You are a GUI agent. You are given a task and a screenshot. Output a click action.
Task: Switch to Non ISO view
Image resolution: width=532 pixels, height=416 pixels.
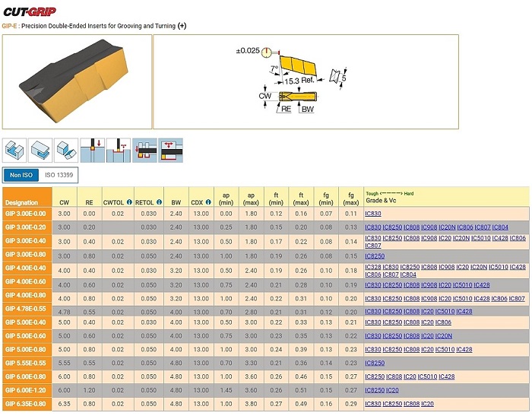[x=21, y=176]
